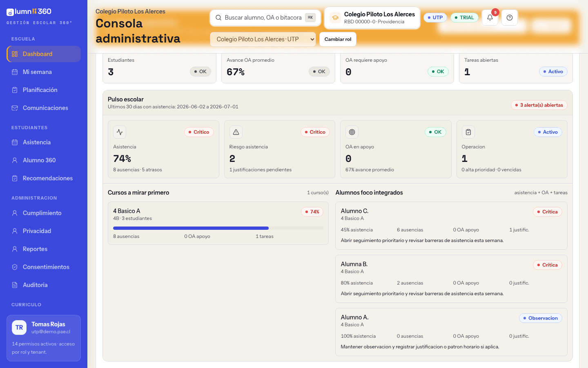The width and height of the screenshot is (588, 368).
Task: Click the 3 alerta(s) abiertas badge
Action: point(539,105)
